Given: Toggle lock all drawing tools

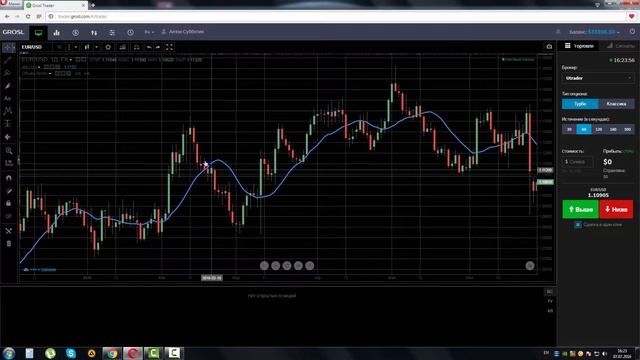Looking at the screenshot, I should click(9, 203).
